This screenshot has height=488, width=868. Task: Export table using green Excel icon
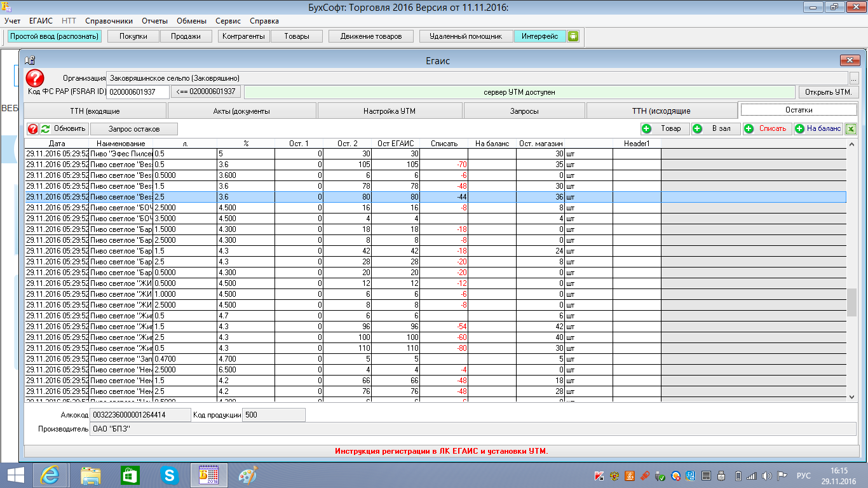(851, 129)
